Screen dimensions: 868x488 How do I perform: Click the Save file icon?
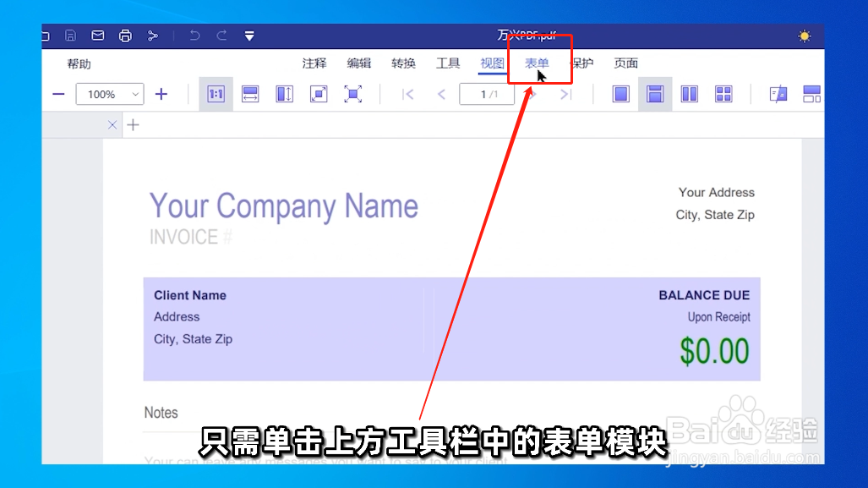click(71, 36)
